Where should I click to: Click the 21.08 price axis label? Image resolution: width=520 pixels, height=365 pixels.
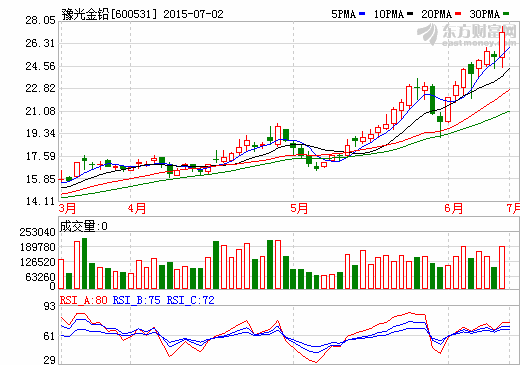(x=40, y=111)
